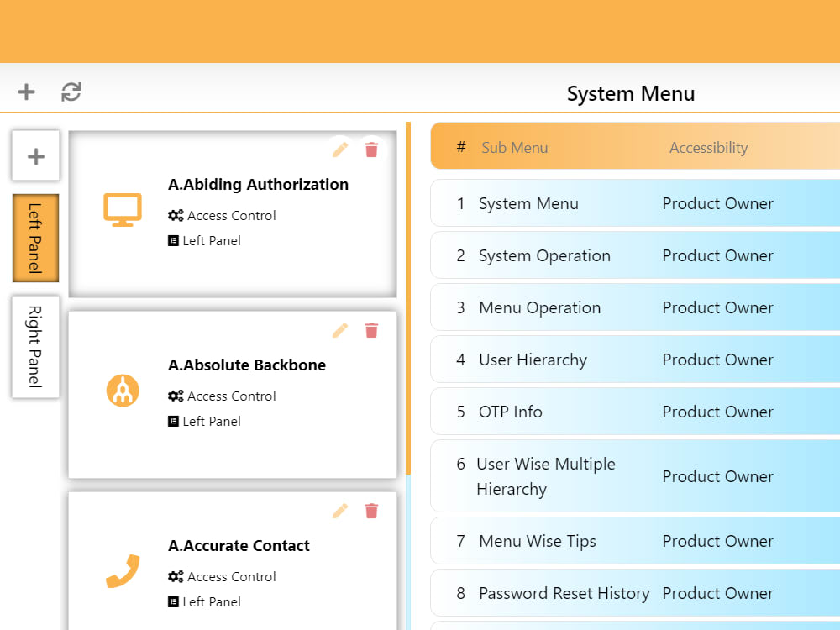The height and width of the screenshot is (630, 840).
Task: Click the plus card to add a new menu
Action: tap(35, 155)
